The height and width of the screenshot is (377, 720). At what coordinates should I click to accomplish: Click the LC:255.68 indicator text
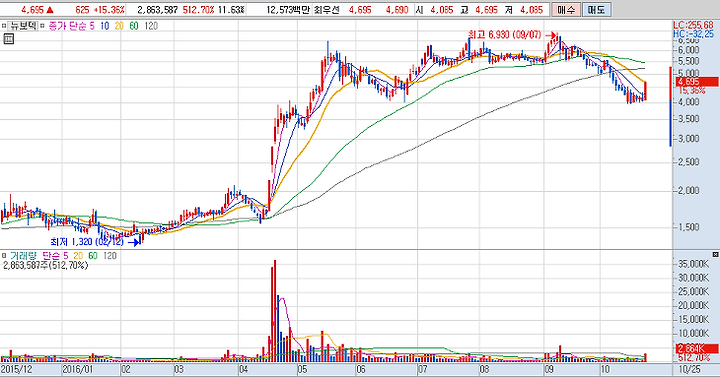[693, 25]
